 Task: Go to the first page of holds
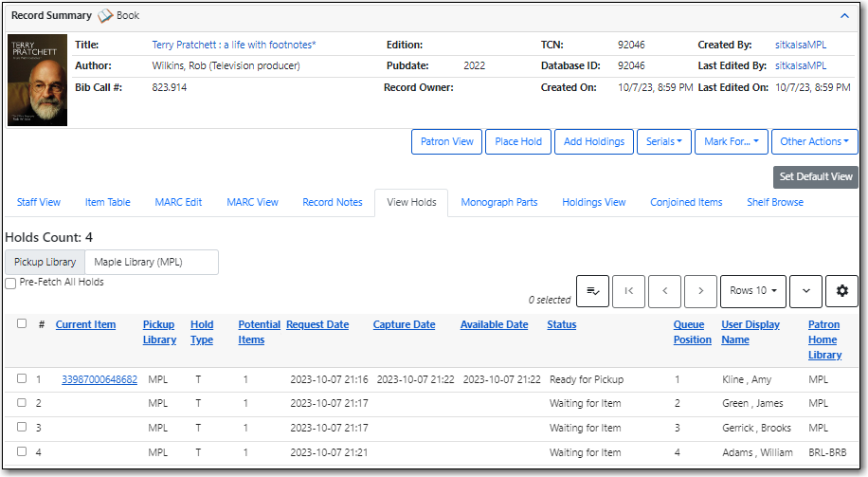pyautogui.click(x=630, y=291)
